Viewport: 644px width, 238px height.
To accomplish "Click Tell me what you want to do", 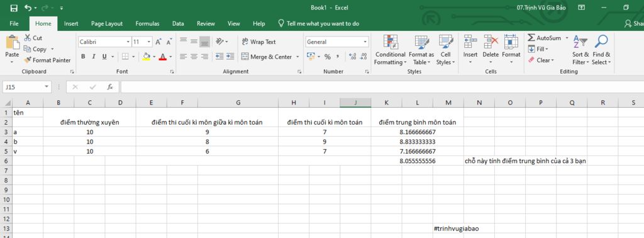I will pos(319,23).
